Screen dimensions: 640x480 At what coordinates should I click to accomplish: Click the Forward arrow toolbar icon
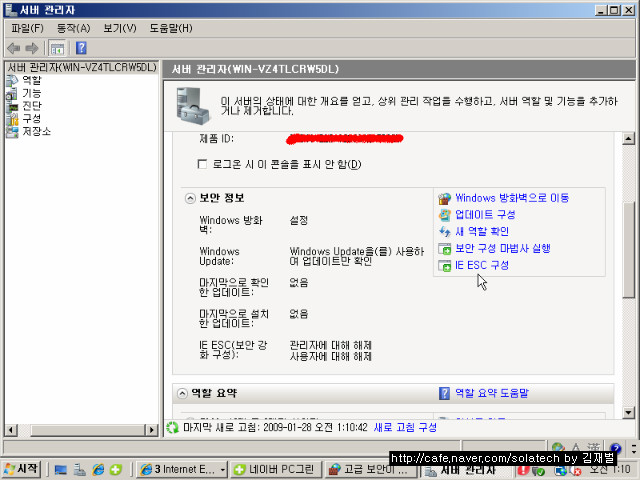[32, 48]
